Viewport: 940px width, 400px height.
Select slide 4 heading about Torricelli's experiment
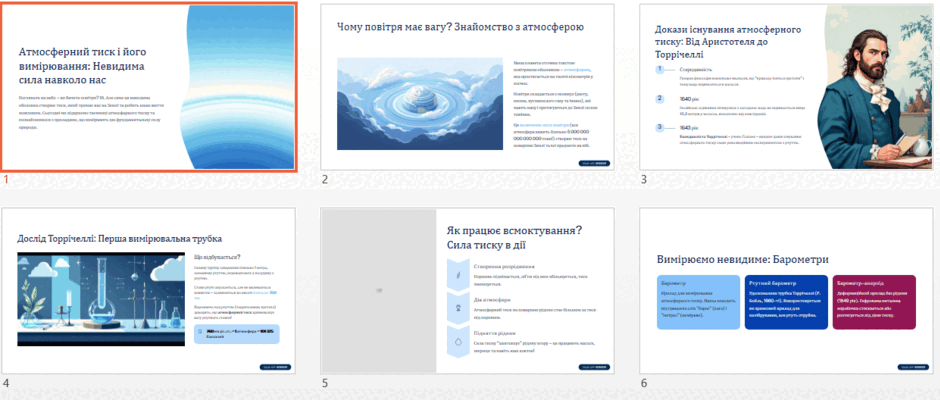pyautogui.click(x=120, y=238)
